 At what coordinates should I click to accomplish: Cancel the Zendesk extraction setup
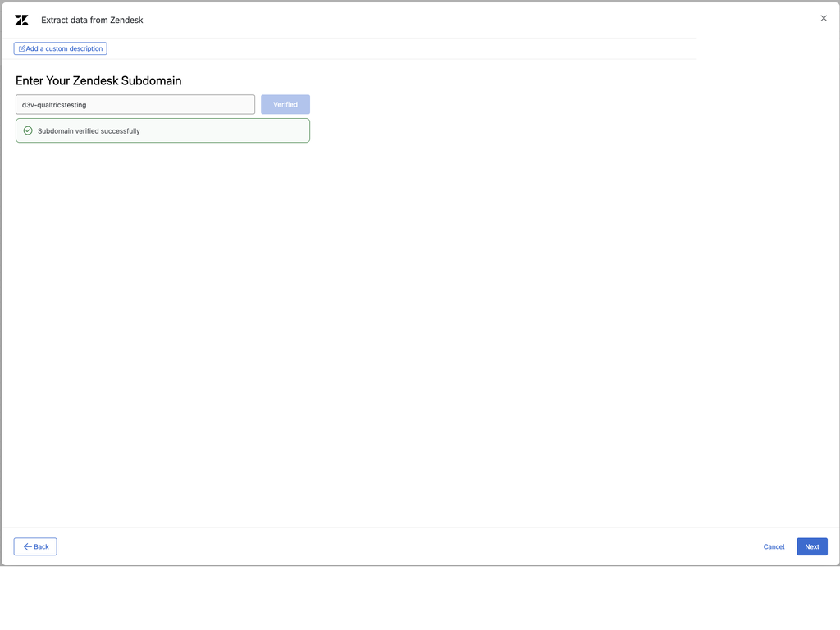pyautogui.click(x=774, y=546)
